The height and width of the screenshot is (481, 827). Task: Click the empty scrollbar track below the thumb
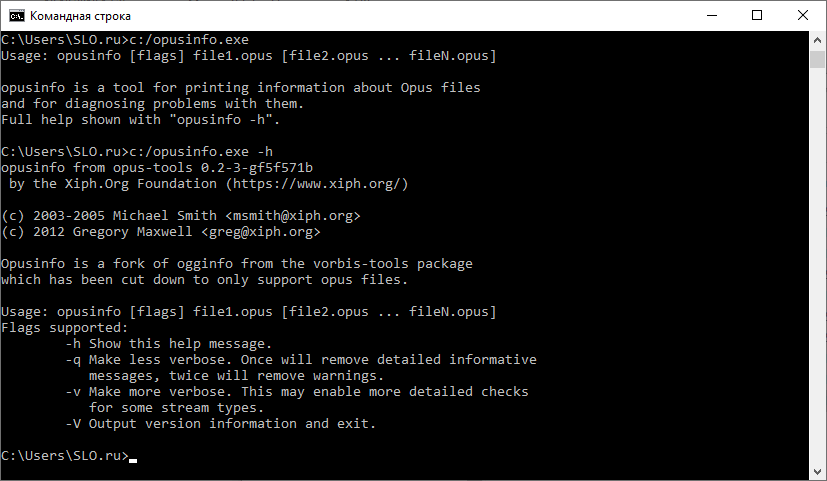coord(817,264)
